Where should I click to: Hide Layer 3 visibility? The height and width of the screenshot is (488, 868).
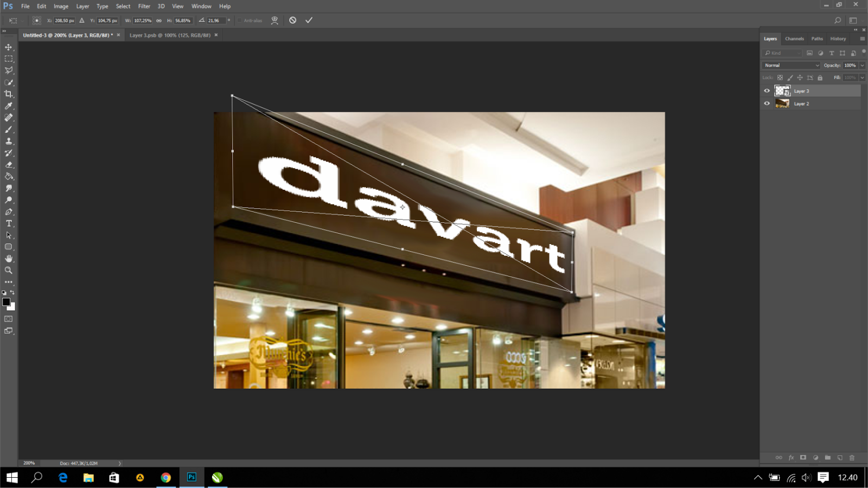[x=767, y=91]
